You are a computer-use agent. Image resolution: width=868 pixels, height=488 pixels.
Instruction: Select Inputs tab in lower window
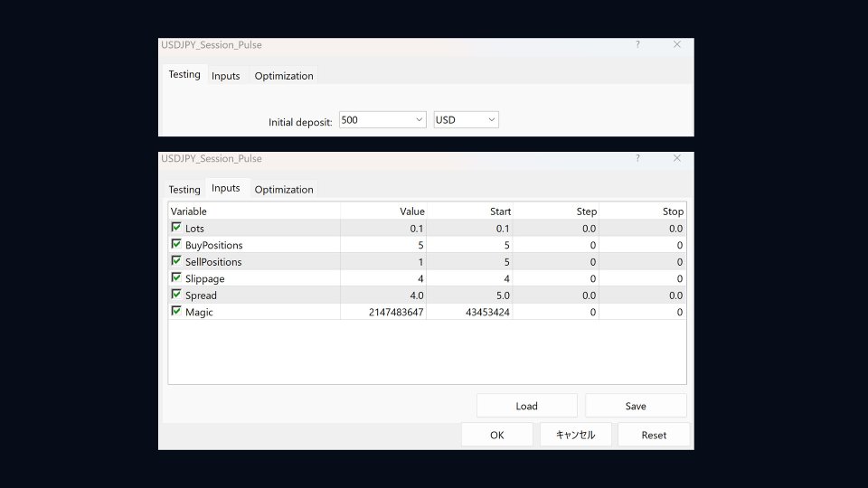coord(226,188)
